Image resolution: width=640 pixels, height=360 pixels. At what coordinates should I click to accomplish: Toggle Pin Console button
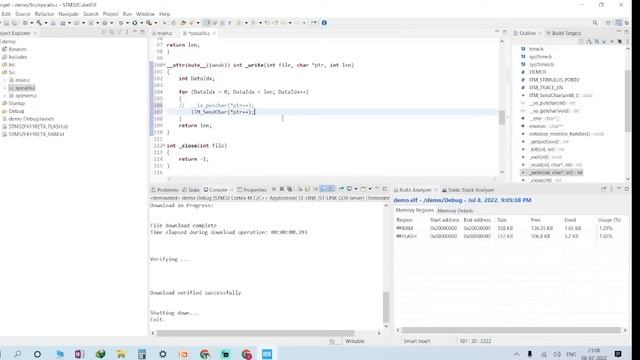tap(341, 189)
